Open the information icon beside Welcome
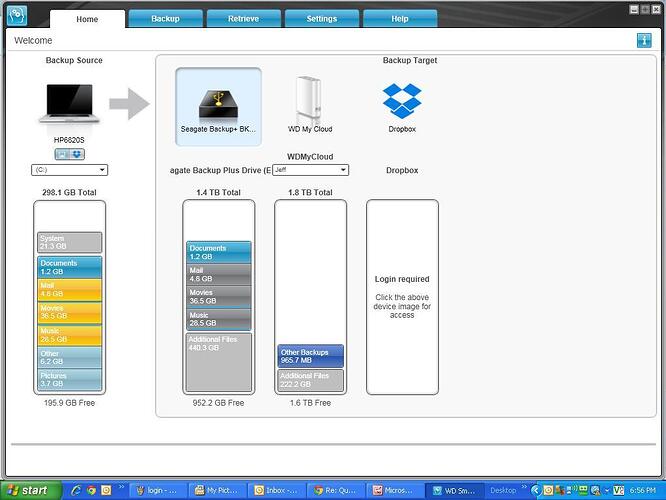The height and width of the screenshot is (500, 666). pyautogui.click(x=644, y=40)
